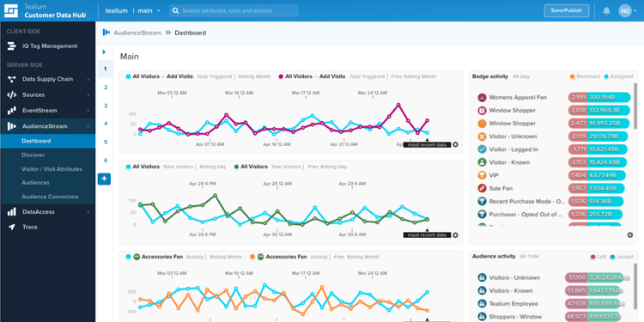Viewport: 644px width, 322px height.
Task: Open settings gear of All Visitors chart
Action: click(x=455, y=235)
